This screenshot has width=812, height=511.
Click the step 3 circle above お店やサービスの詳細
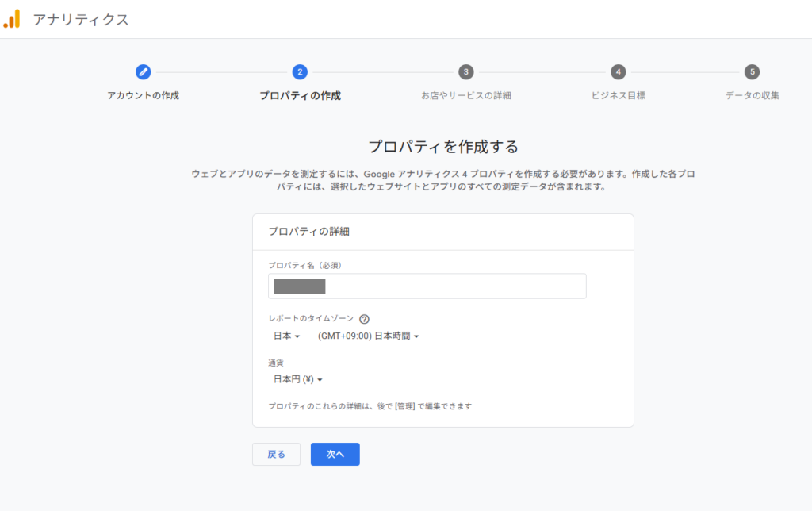click(466, 72)
